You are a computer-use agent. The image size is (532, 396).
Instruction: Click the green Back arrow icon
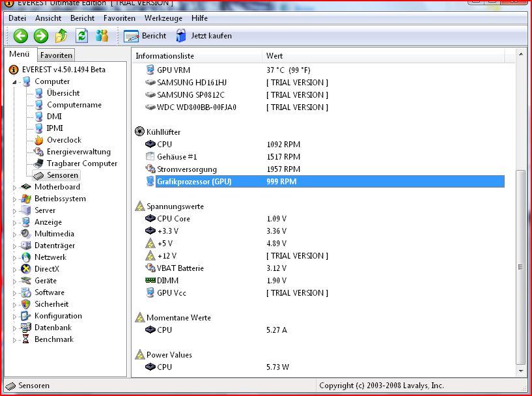coord(21,36)
